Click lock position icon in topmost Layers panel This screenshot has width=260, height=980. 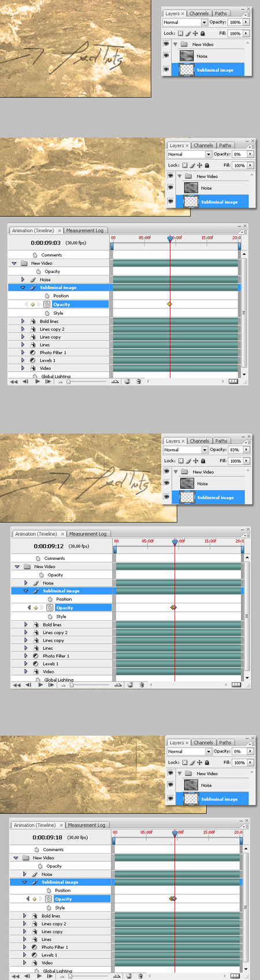pos(195,34)
